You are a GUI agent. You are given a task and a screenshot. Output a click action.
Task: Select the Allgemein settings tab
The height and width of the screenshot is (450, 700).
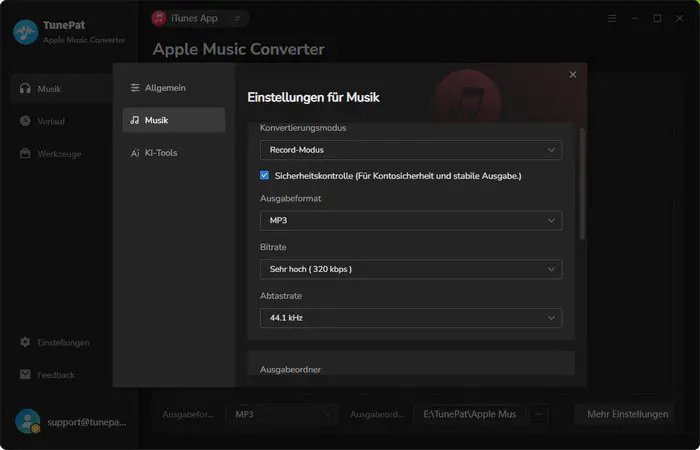click(174, 88)
